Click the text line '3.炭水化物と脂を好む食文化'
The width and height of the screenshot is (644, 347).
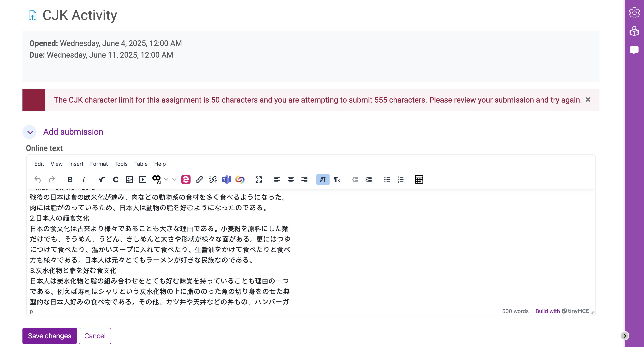[x=73, y=270]
